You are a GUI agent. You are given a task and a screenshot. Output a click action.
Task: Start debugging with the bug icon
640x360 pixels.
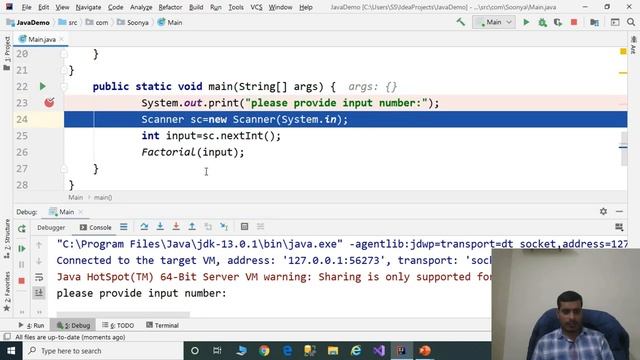(x=542, y=22)
